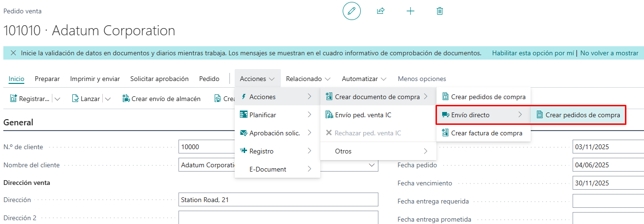Click Habilitar esta opción por mí link
This screenshot has width=644, height=224.
[x=533, y=53]
